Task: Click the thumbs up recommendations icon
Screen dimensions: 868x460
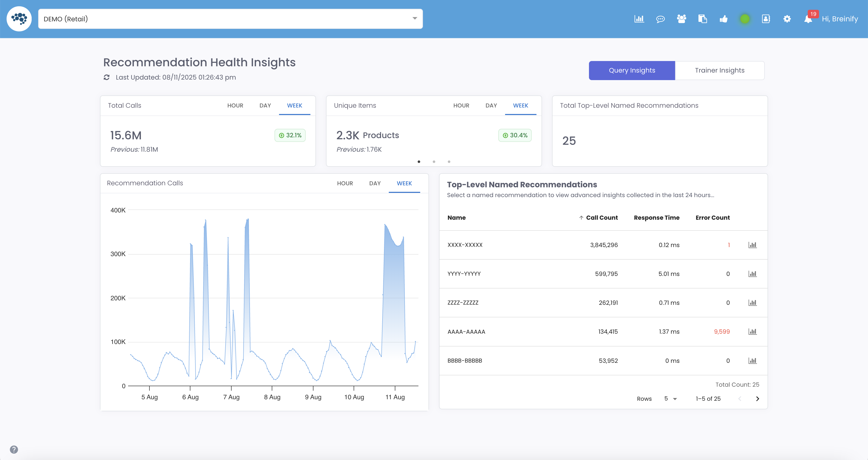Action: tap(723, 19)
